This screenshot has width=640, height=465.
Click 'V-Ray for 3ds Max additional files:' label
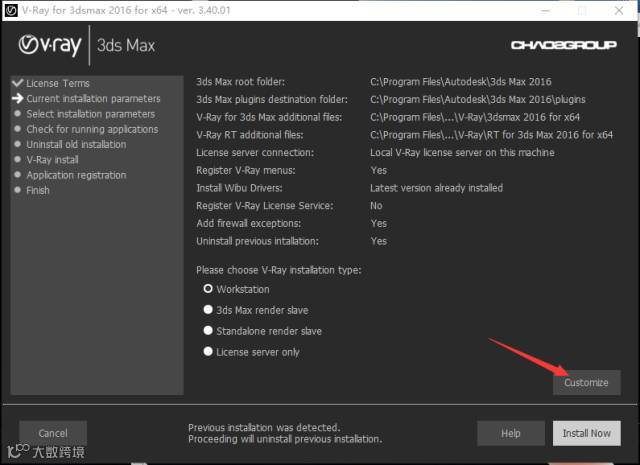269,117
